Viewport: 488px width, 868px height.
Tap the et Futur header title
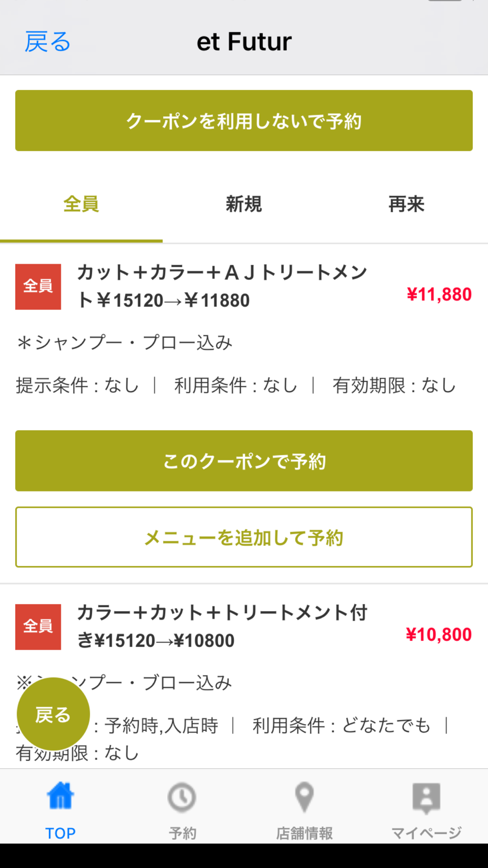click(244, 41)
